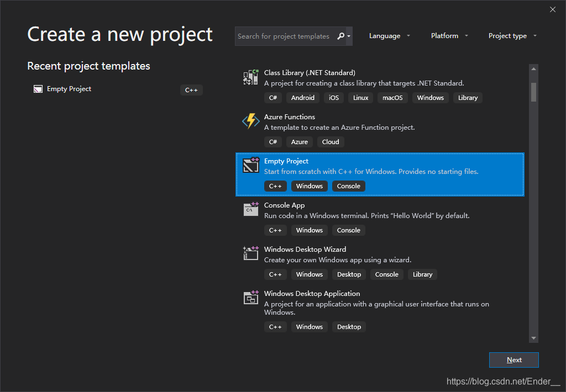
Task: Select the Empty Project icon under recent templates
Action: 38,88
